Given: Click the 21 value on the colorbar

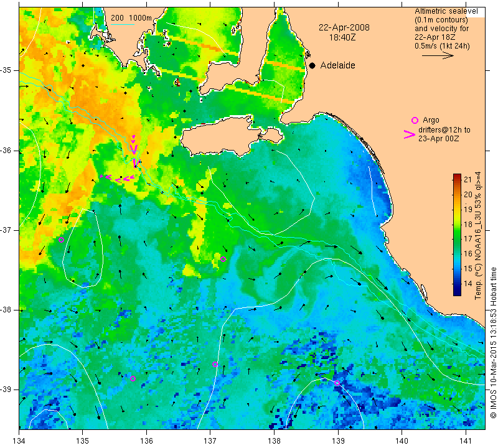Looking at the screenshot, I should click(x=468, y=180).
